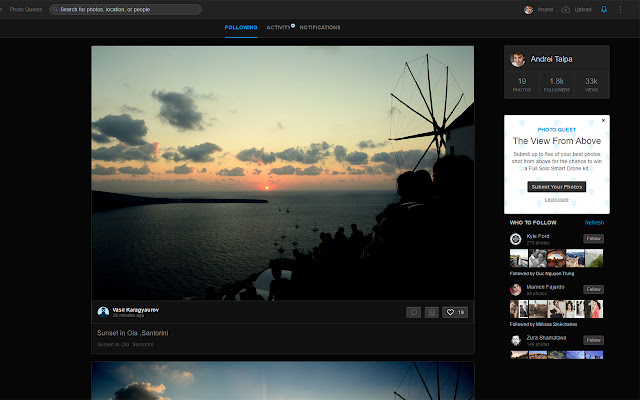Close the Photo Quest promo card

(603, 120)
